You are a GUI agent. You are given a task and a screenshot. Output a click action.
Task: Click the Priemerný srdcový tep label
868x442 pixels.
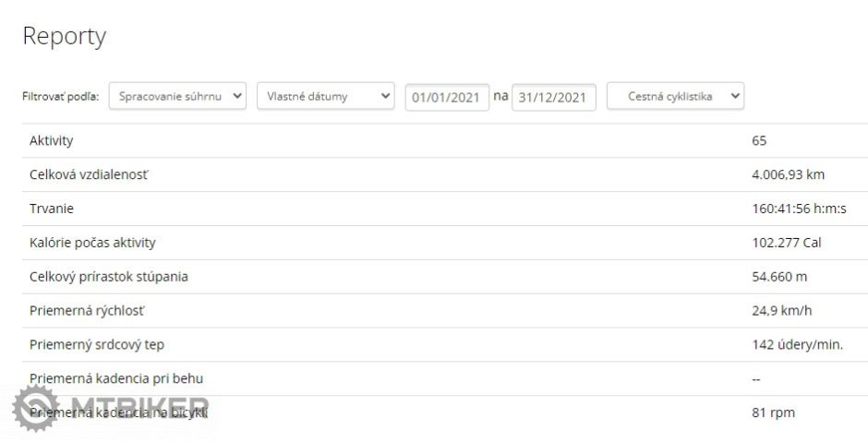point(96,344)
